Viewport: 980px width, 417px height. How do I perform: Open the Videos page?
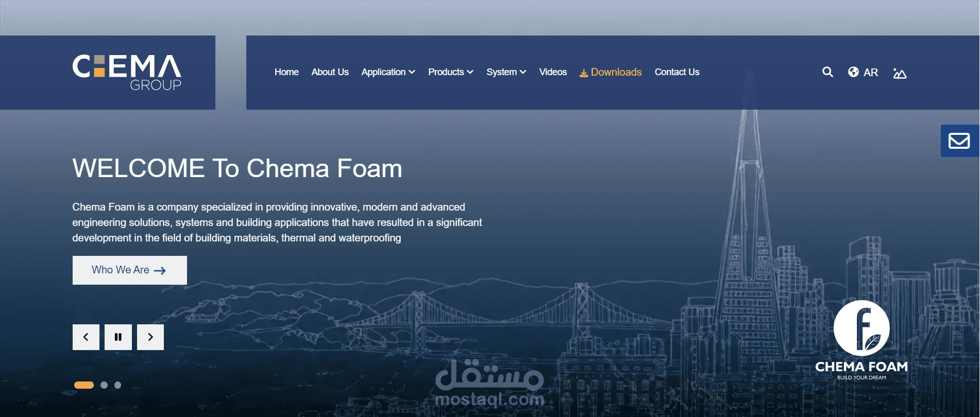pos(553,72)
